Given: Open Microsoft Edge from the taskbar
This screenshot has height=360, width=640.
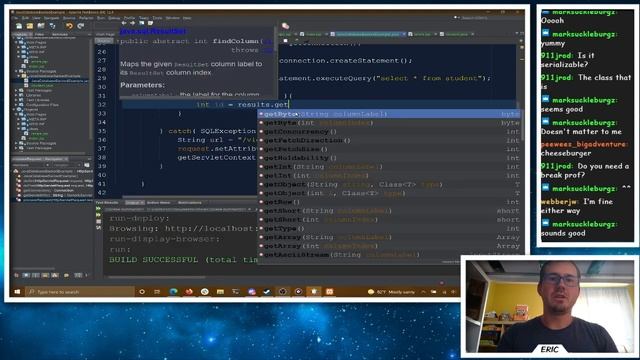Looking at the screenshot, I should 173,292.
